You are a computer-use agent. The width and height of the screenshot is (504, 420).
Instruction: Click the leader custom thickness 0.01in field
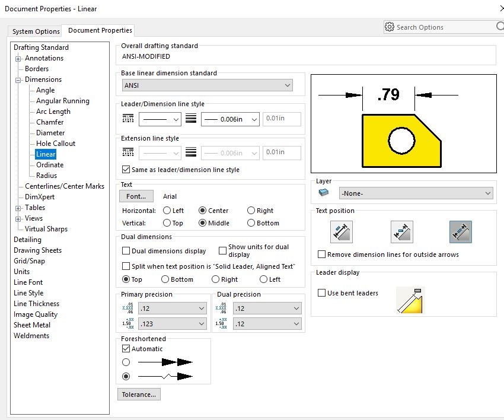(282, 118)
